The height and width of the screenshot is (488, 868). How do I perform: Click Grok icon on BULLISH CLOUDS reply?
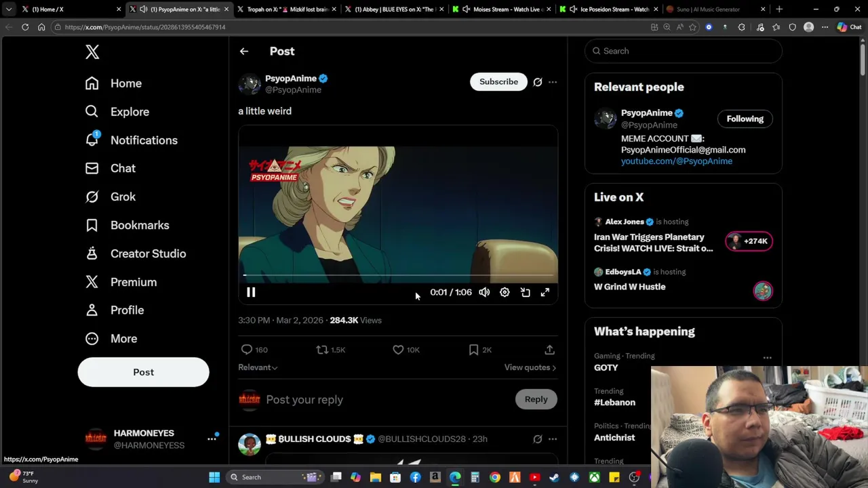coord(538,439)
